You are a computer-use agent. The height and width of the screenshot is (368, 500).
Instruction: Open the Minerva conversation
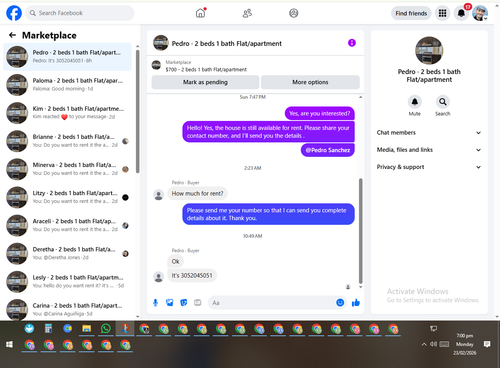(68, 169)
